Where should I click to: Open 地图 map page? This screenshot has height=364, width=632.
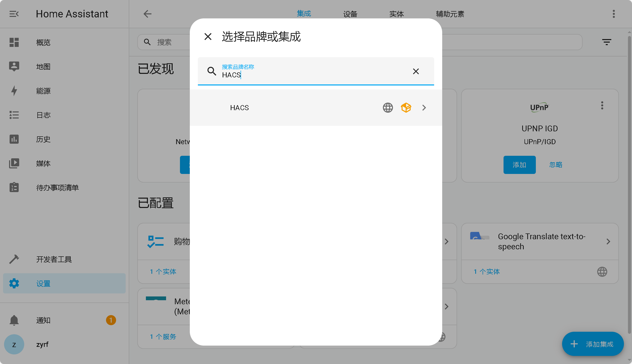(64, 67)
